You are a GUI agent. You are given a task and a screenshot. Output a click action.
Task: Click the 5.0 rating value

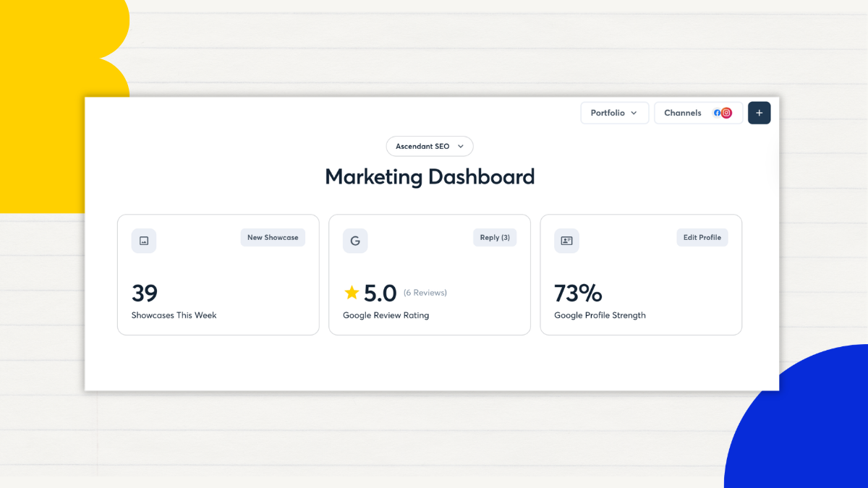click(380, 293)
